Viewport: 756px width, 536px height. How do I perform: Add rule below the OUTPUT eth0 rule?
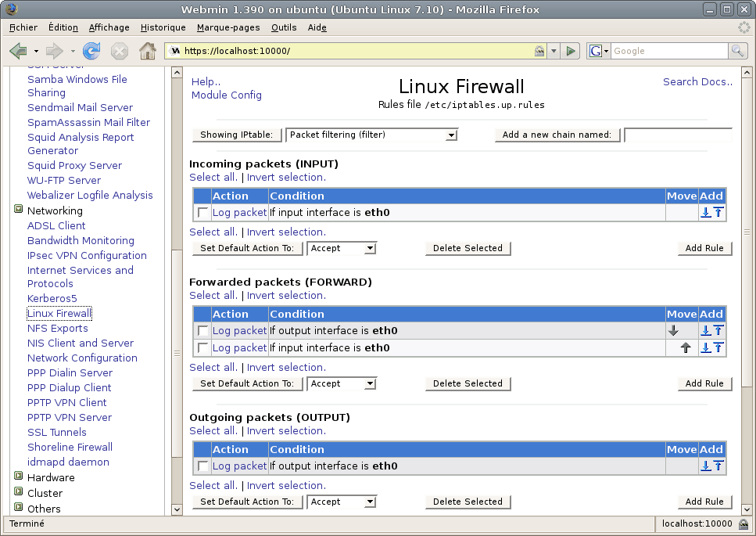[706, 466]
